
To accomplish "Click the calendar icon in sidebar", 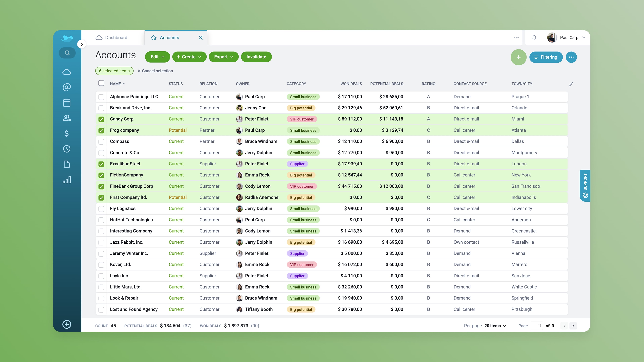I will coord(67,103).
